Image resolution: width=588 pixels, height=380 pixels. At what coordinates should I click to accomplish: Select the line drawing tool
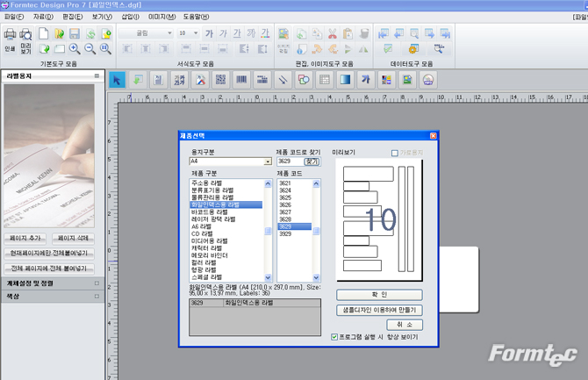tap(283, 80)
